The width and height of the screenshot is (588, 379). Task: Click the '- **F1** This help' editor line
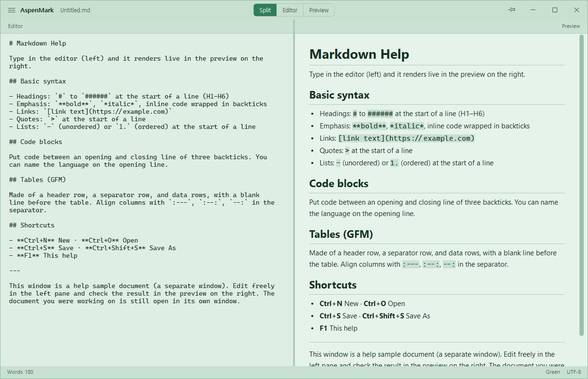tap(43, 256)
